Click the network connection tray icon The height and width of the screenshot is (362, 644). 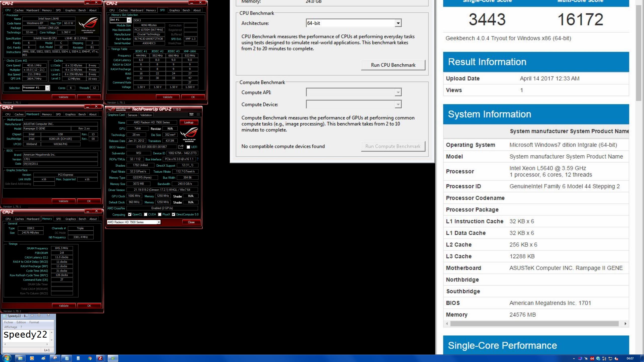tap(610, 358)
